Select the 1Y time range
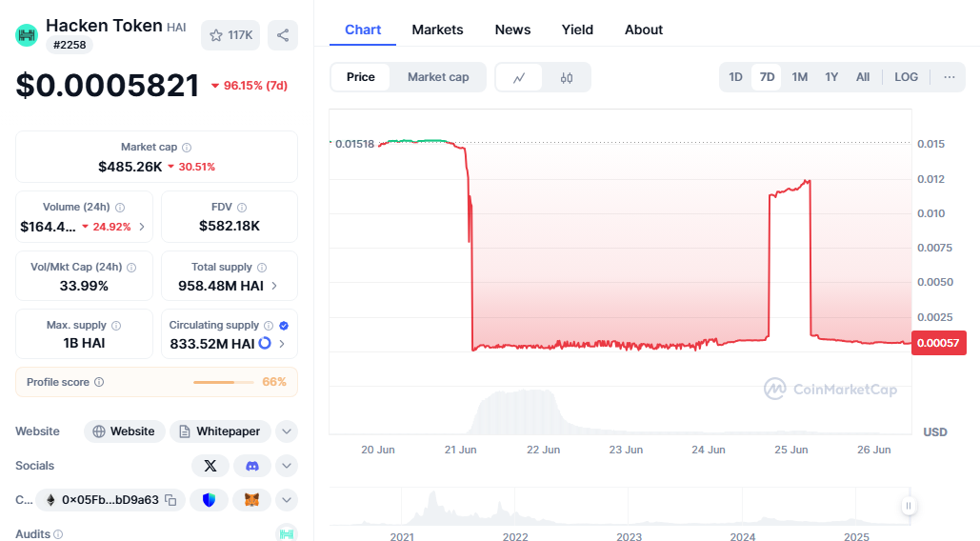Screen dimensions: 980x541 tap(831, 77)
